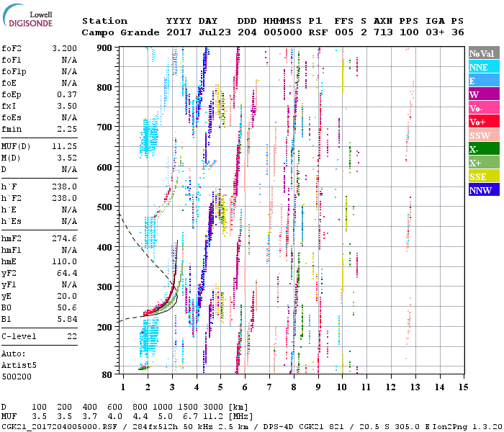Select the Vo+ red legend swatch
Image resolution: width=504 pixels, height=432 pixels.
(484, 121)
